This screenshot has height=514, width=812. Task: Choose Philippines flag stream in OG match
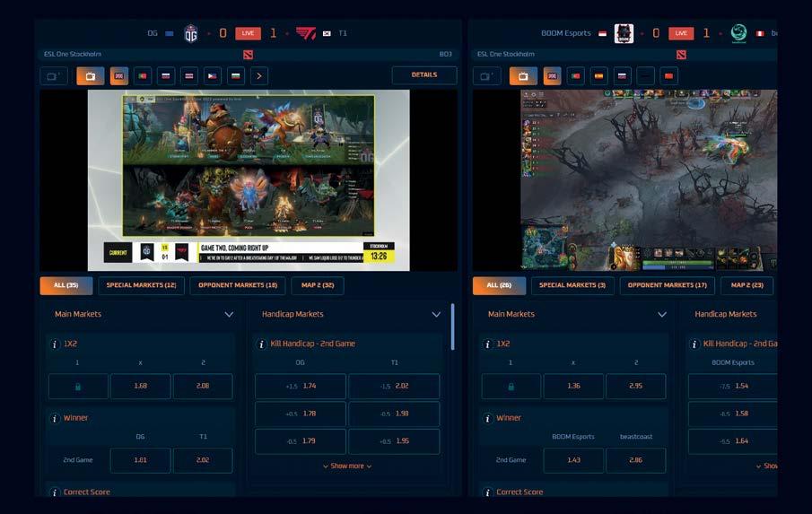pos(213,76)
